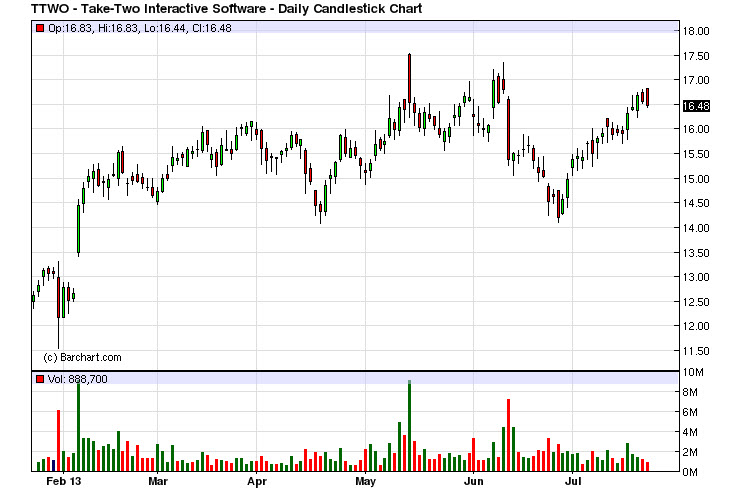Screen dimensions: 756x493
Task: Click the tallest green February volume bar
Action: [x=79, y=426]
